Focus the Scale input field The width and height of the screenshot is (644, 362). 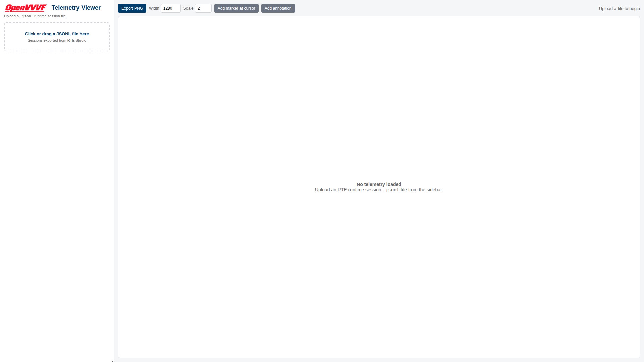pyautogui.click(x=203, y=8)
